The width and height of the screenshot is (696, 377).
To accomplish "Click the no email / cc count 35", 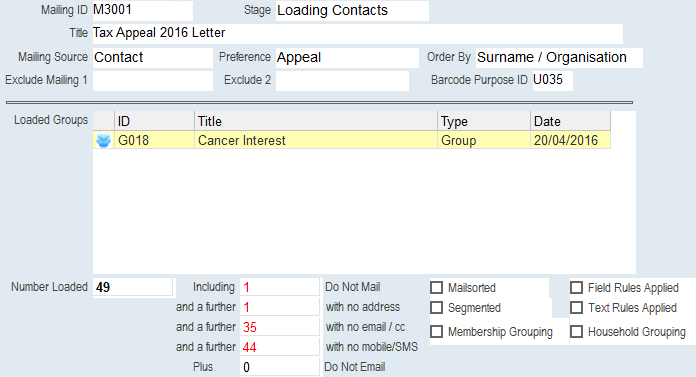I will point(280,327).
